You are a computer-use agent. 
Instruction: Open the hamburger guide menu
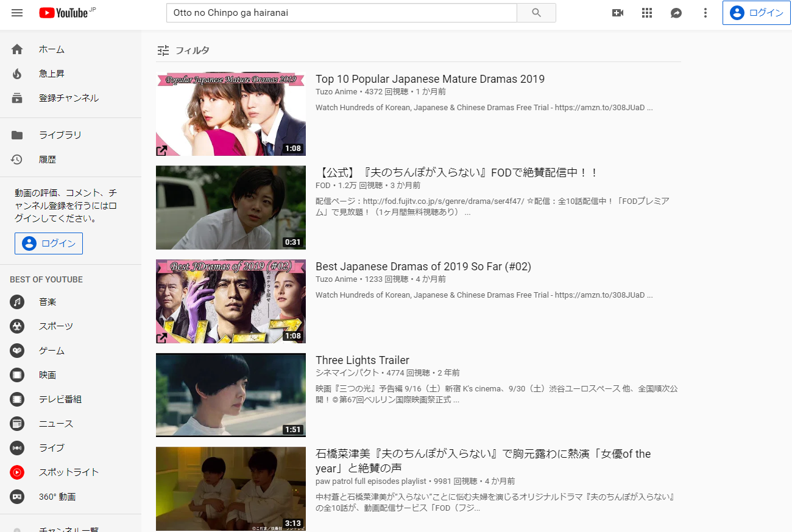click(x=17, y=13)
